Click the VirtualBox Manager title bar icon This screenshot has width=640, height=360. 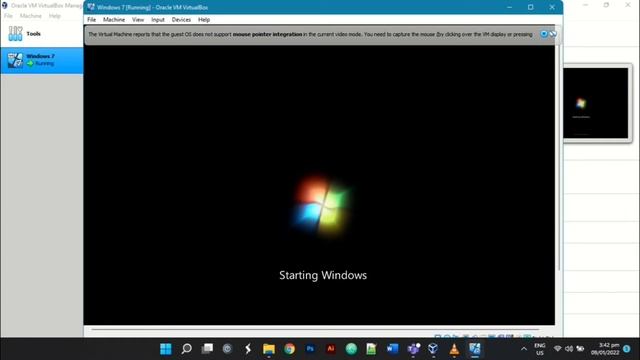(4, 5)
